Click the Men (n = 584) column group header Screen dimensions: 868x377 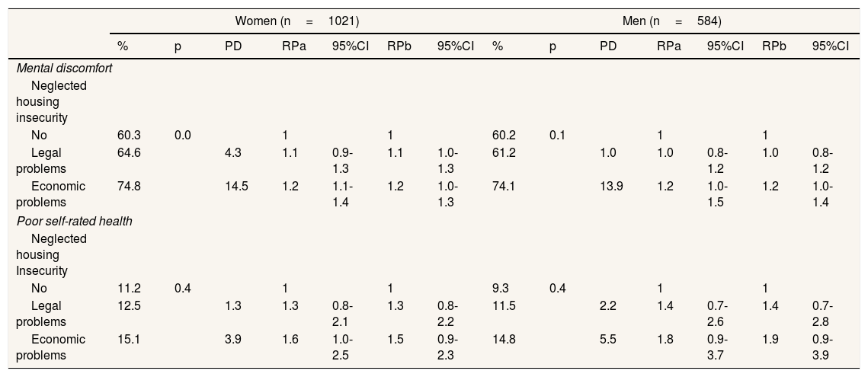point(672,21)
